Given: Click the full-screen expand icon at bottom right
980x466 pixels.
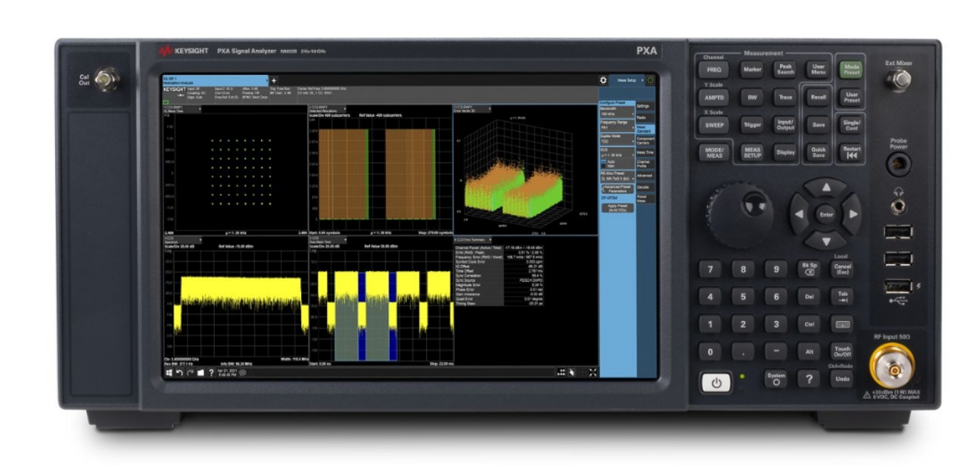Looking at the screenshot, I should point(593,371).
